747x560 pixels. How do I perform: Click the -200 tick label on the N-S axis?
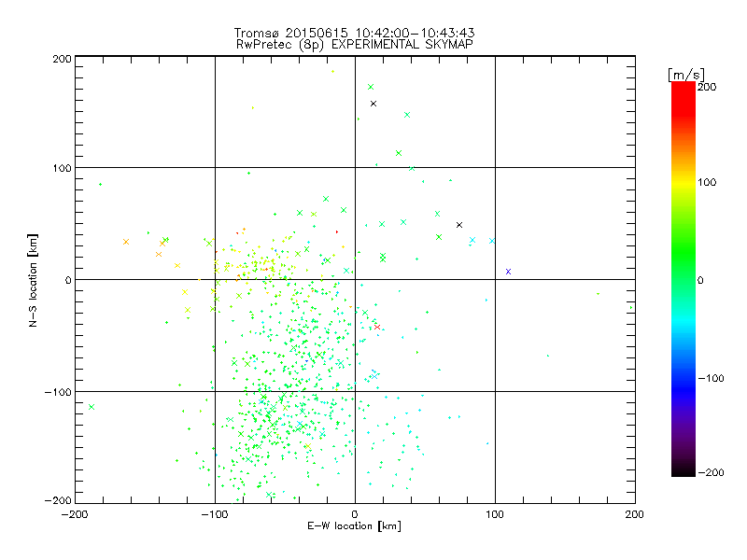click(x=58, y=500)
